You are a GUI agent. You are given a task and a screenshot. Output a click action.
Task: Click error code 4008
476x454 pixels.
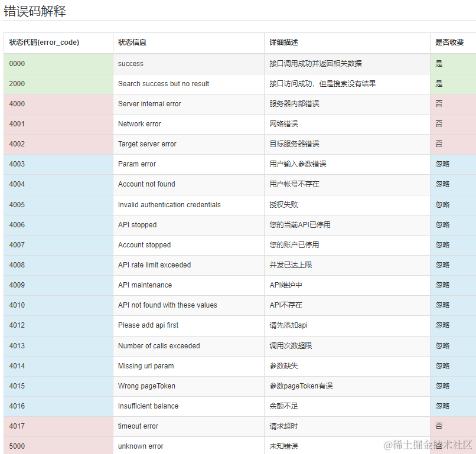pyautogui.click(x=17, y=264)
